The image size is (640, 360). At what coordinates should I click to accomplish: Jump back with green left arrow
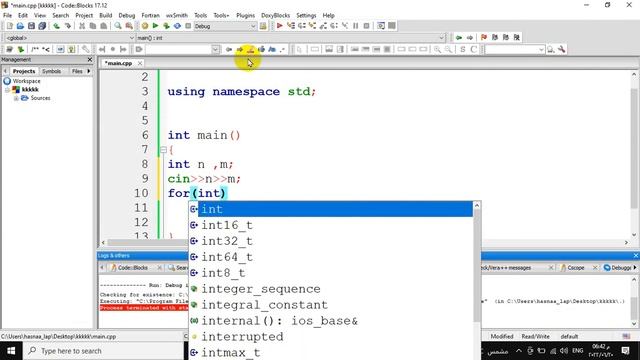click(459, 38)
